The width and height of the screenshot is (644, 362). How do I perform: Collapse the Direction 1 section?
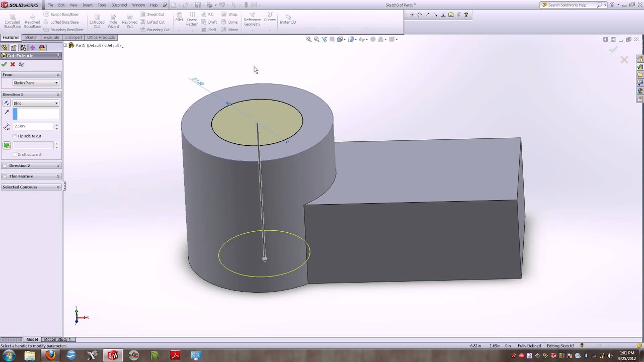click(x=58, y=95)
